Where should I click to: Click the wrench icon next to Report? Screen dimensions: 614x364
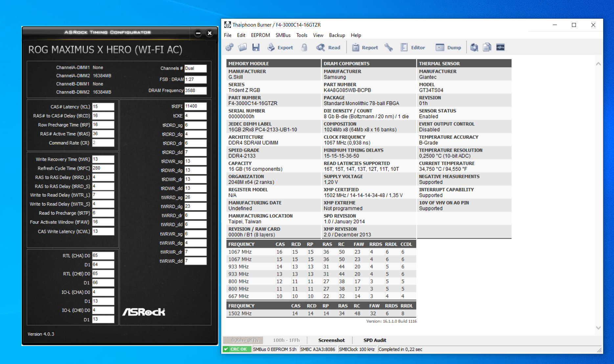coord(389,48)
